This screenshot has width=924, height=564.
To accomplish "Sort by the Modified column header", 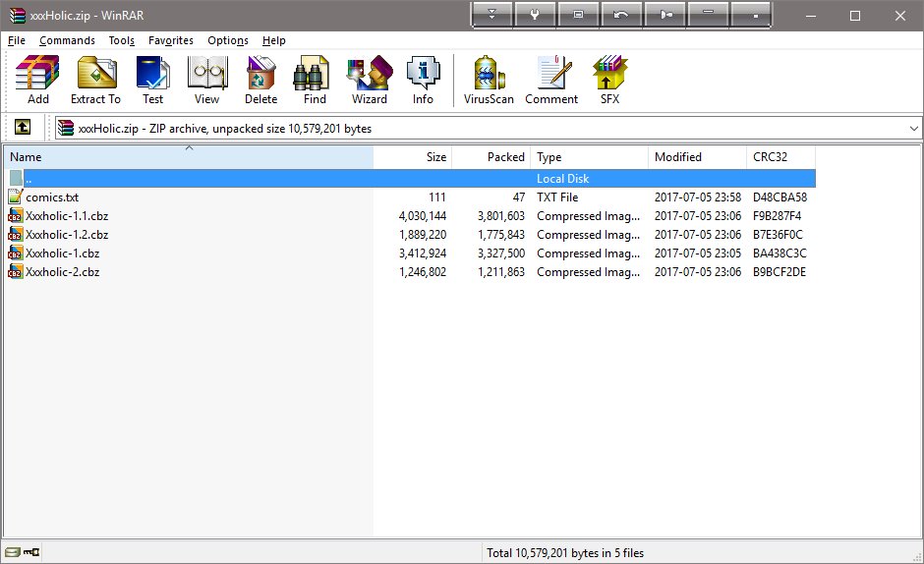I will coord(697,157).
